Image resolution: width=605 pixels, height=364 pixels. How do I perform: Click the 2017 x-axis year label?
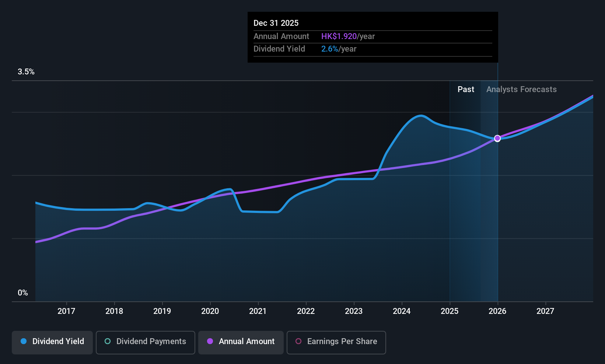[66, 311]
